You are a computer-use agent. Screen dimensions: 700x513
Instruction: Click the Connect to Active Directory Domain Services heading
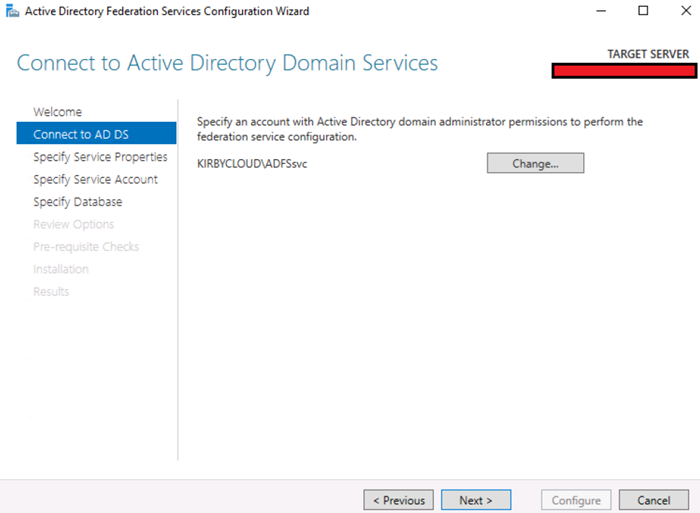click(x=227, y=63)
